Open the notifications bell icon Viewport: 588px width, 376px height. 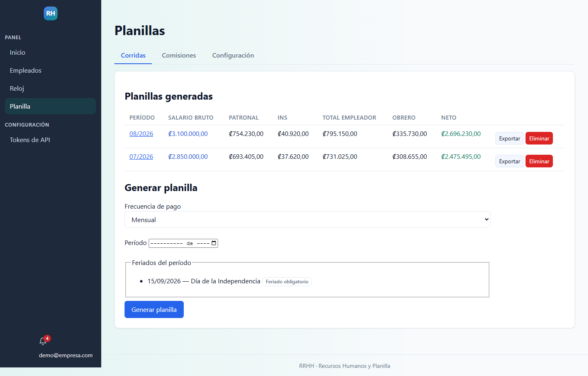pos(43,341)
